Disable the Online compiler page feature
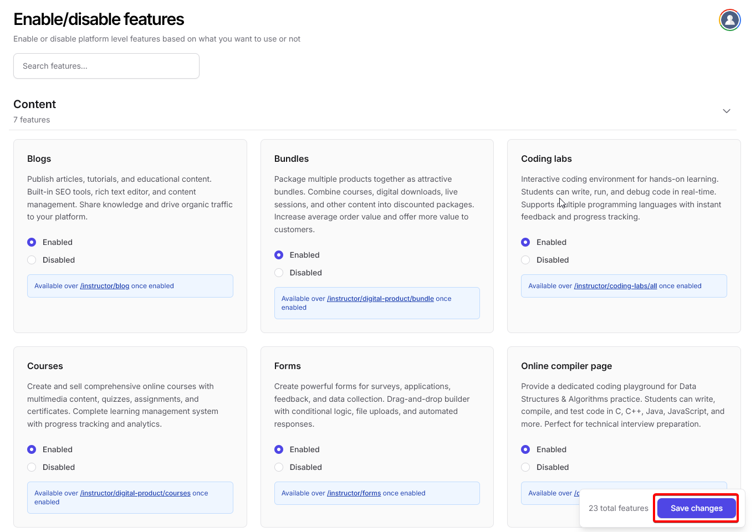This screenshot has height=532, width=756. point(526,467)
